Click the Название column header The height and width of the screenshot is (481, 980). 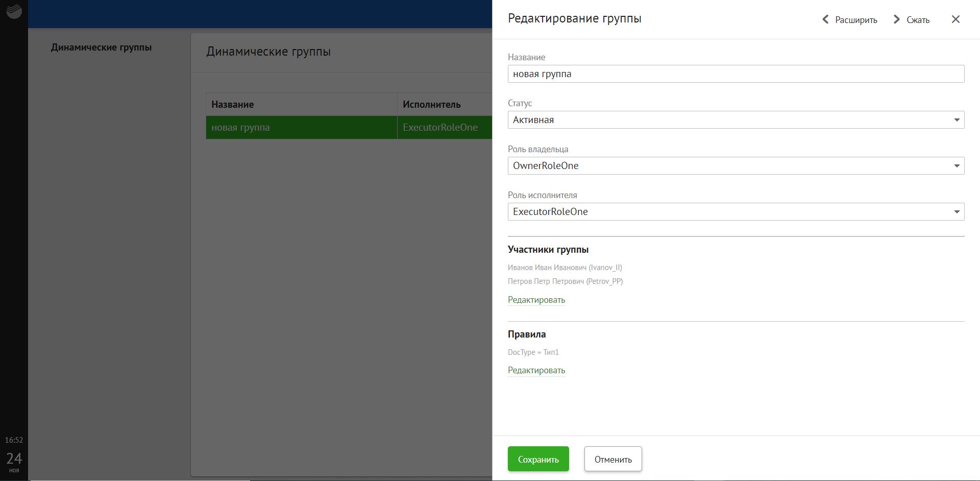(232, 104)
